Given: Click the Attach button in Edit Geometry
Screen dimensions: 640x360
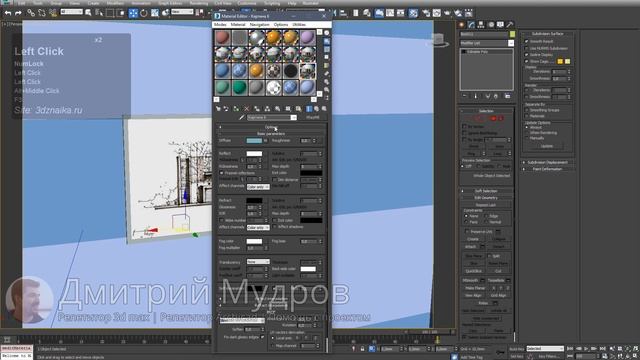Looking at the screenshot, I should coord(470,247).
